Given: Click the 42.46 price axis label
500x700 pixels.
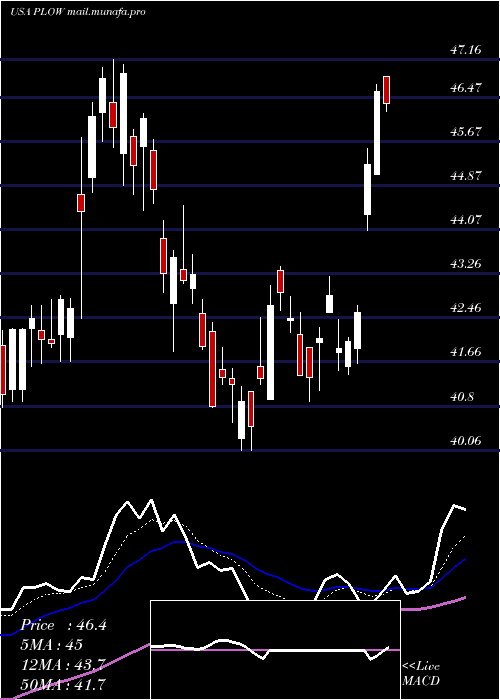Looking at the screenshot, I should (x=466, y=308).
